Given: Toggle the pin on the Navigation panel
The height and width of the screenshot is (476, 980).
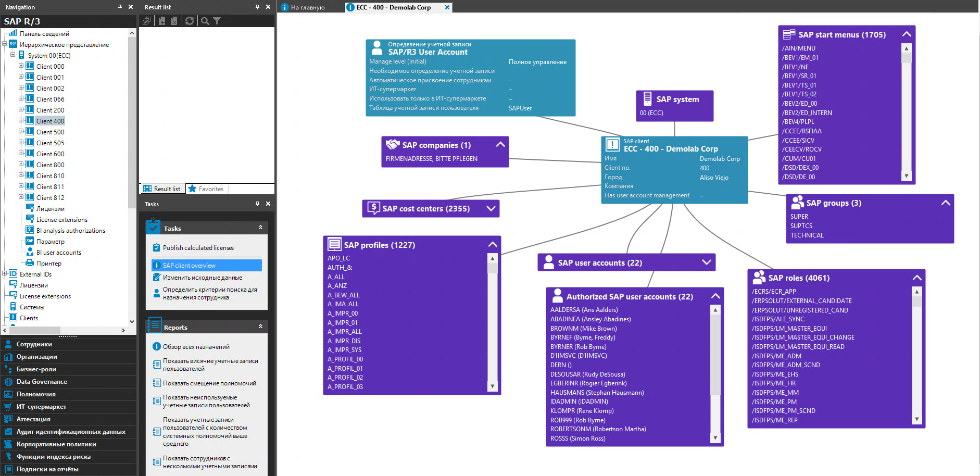Looking at the screenshot, I should coord(120,7).
